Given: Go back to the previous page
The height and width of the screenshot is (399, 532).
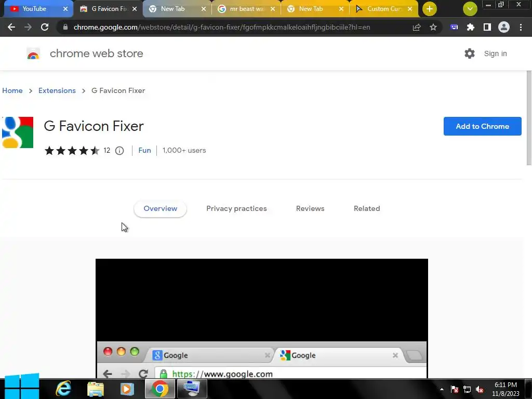Looking at the screenshot, I should pyautogui.click(x=11, y=27).
